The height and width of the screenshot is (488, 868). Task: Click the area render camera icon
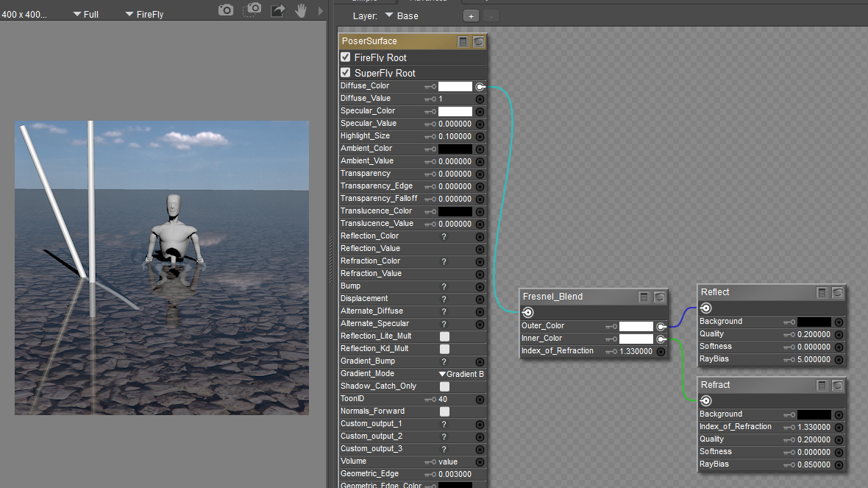pyautogui.click(x=253, y=10)
